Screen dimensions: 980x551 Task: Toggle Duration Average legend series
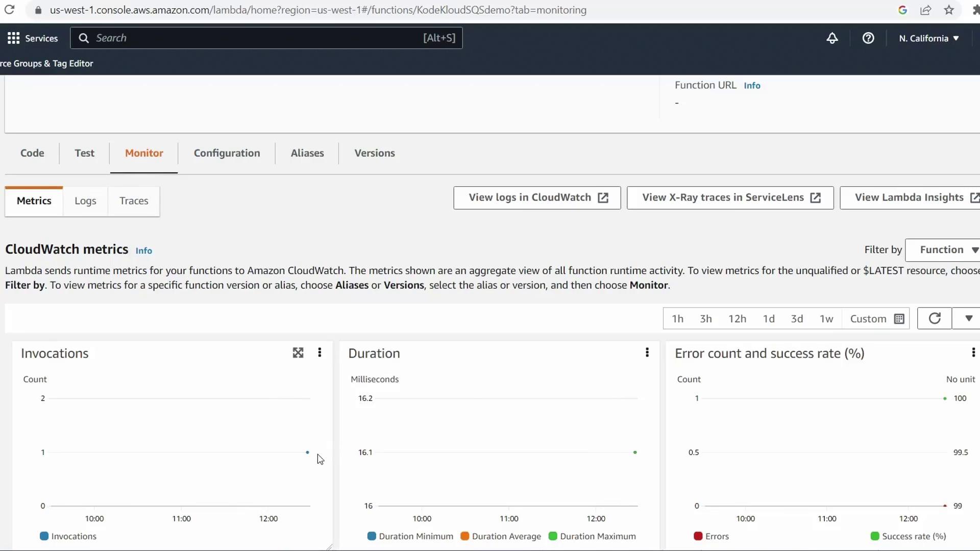pyautogui.click(x=500, y=536)
